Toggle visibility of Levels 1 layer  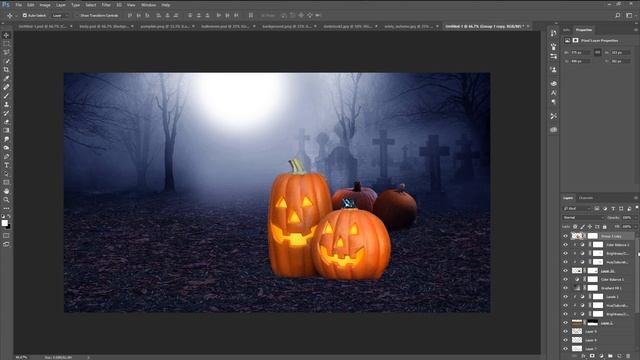[x=565, y=297]
